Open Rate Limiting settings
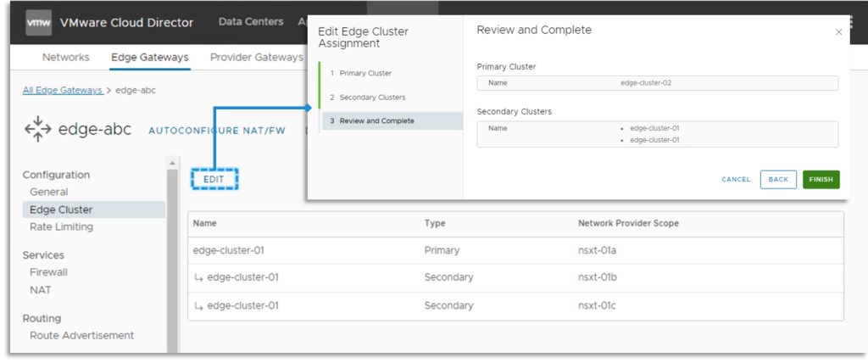Viewport: 868px width, 363px height. [x=61, y=227]
